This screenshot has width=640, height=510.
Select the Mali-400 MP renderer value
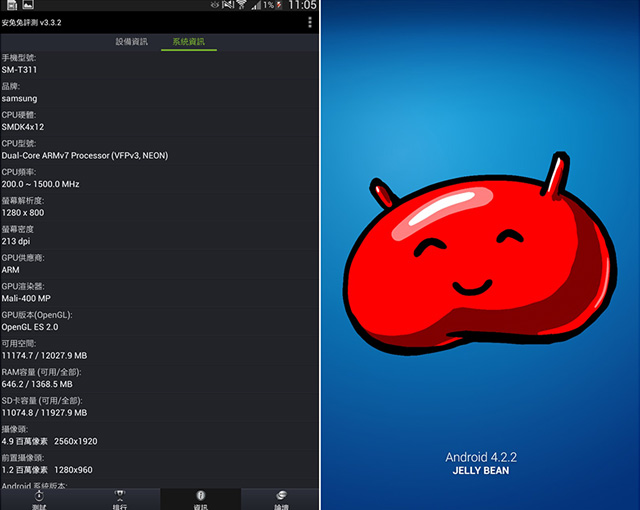(26, 298)
